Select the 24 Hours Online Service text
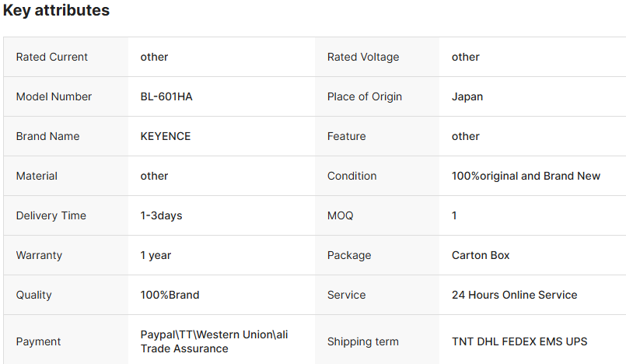This screenshot has height=364, width=626. [x=515, y=295]
